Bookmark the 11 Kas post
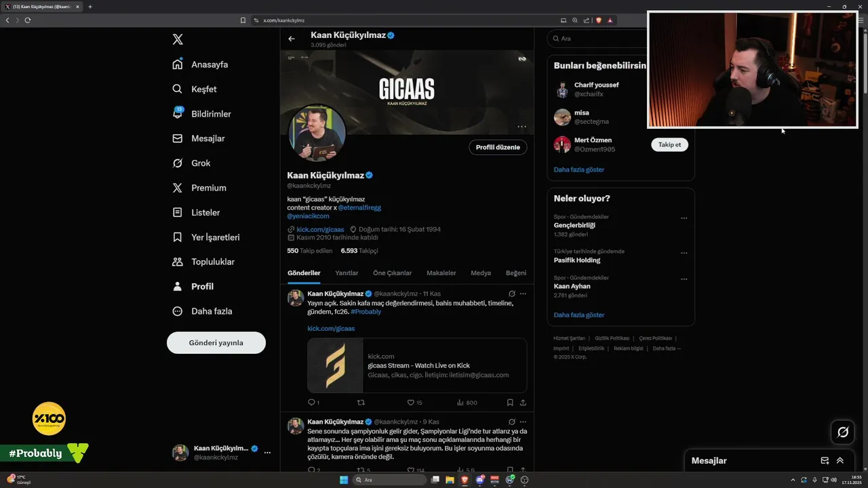This screenshot has height=488, width=868. point(510,402)
